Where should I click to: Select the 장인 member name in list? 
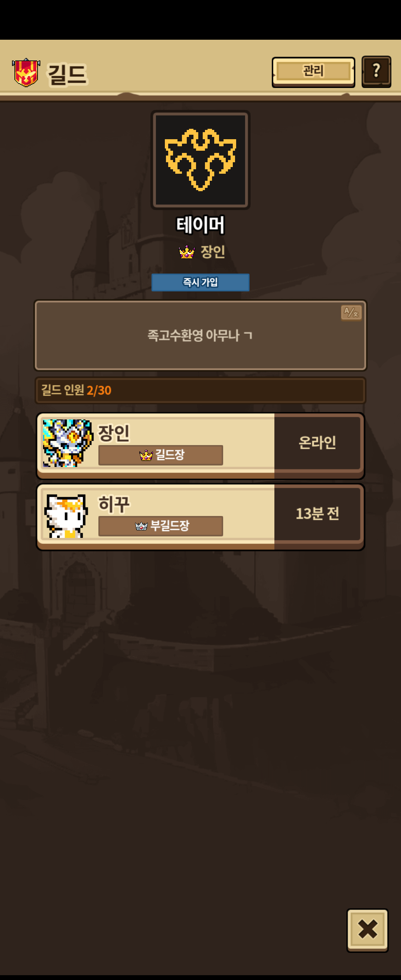pyautogui.click(x=114, y=433)
